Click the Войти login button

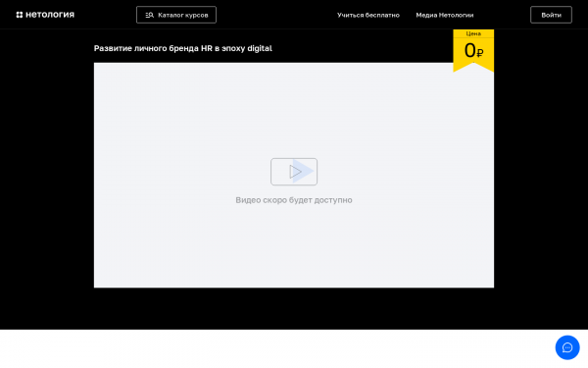point(551,15)
